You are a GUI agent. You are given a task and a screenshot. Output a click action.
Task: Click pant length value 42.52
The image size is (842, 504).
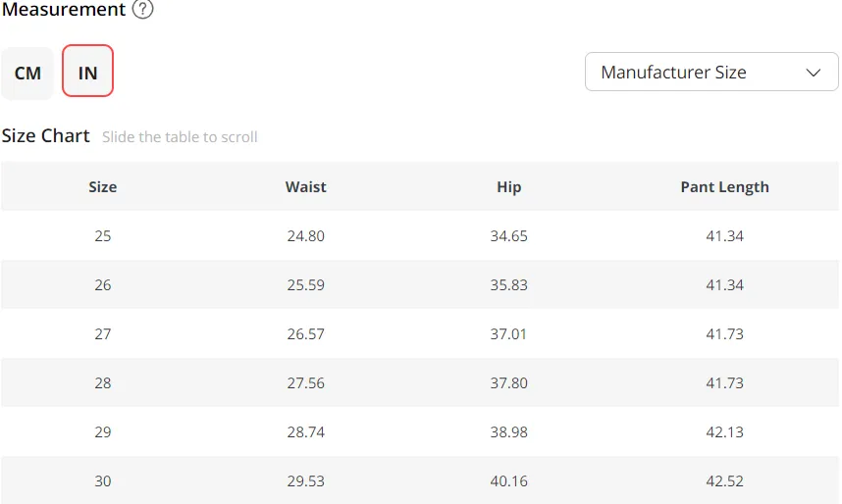724,480
